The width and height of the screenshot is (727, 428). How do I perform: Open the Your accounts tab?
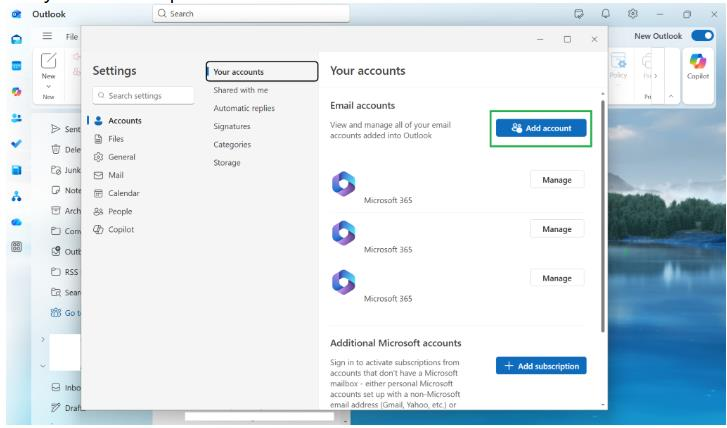[x=262, y=71]
